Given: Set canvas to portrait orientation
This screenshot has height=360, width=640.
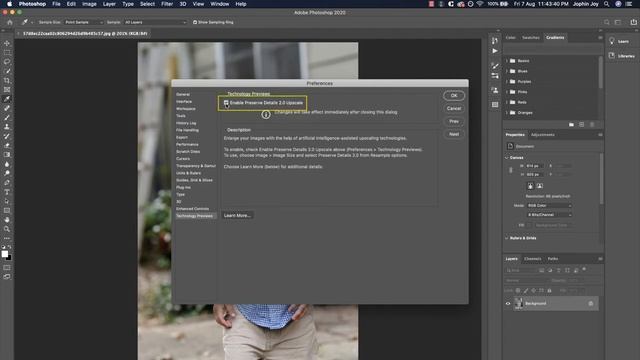Looking at the screenshot, I should click(x=530, y=186).
